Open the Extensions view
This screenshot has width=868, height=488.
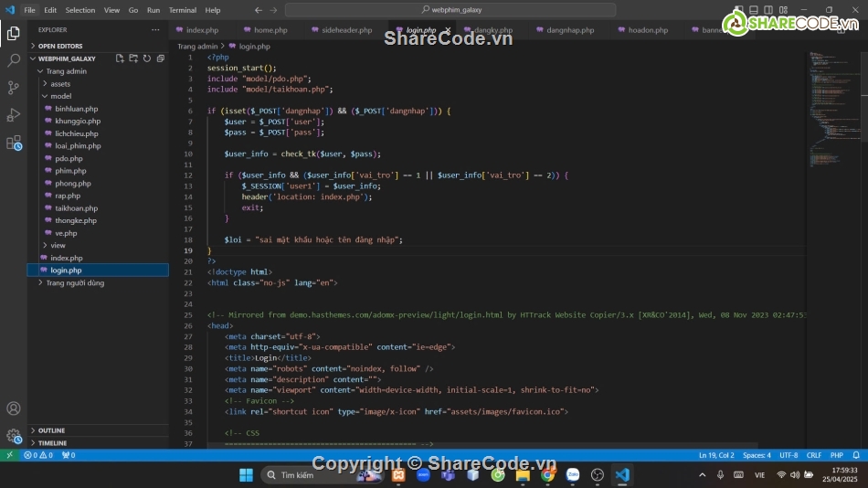[x=14, y=143]
